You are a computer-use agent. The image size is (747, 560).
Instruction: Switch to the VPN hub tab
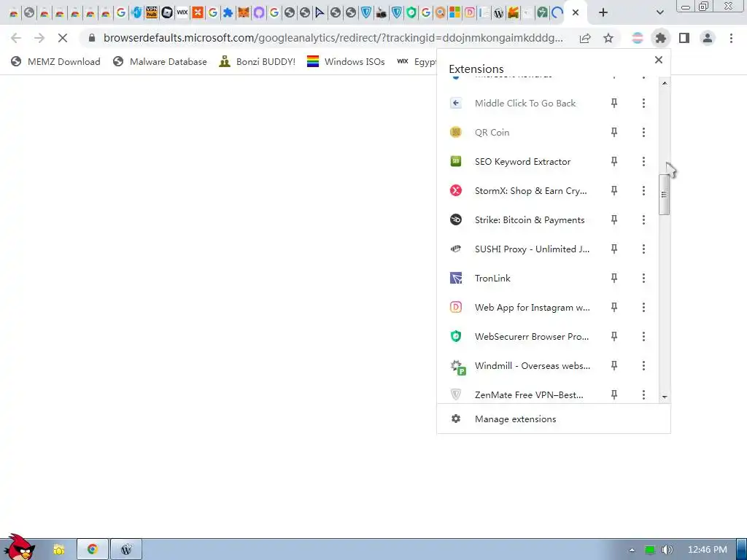152,12
